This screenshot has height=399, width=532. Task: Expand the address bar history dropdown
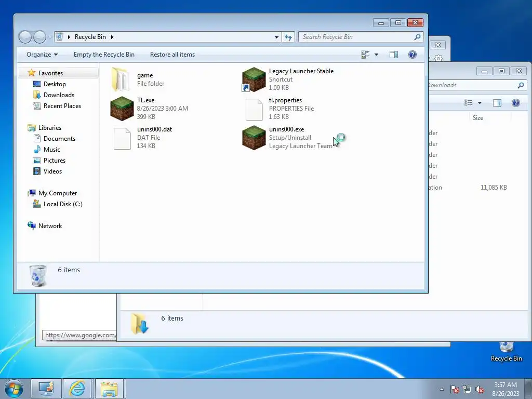click(276, 37)
